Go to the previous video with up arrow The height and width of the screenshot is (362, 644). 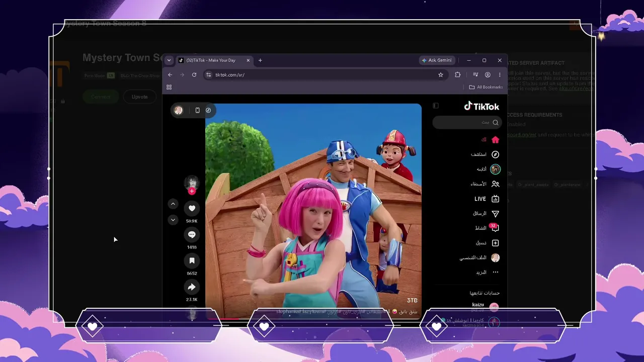point(173,204)
